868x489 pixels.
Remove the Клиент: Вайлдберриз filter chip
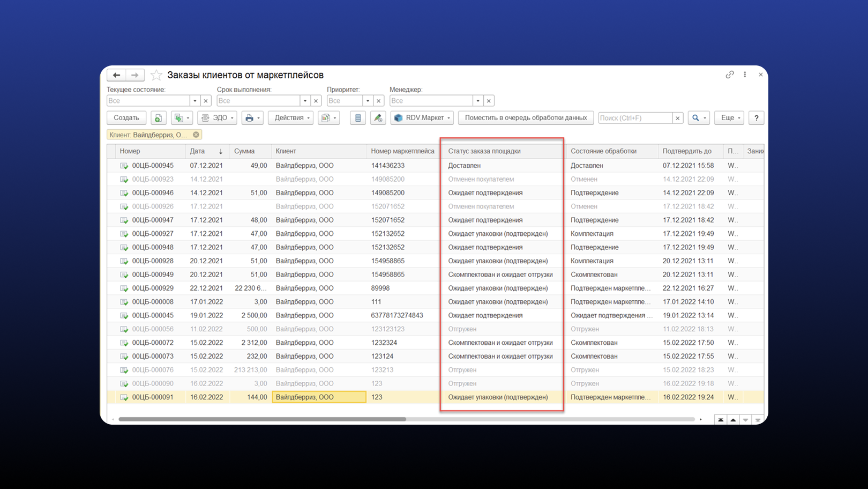point(196,135)
